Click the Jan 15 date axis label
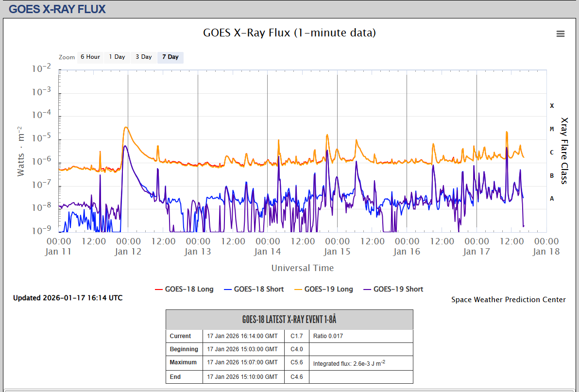The image size is (579, 392). (337, 252)
